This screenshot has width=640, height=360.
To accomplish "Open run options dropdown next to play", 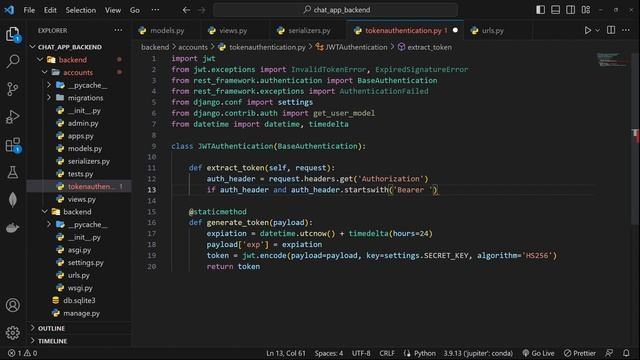I will (x=597, y=30).
